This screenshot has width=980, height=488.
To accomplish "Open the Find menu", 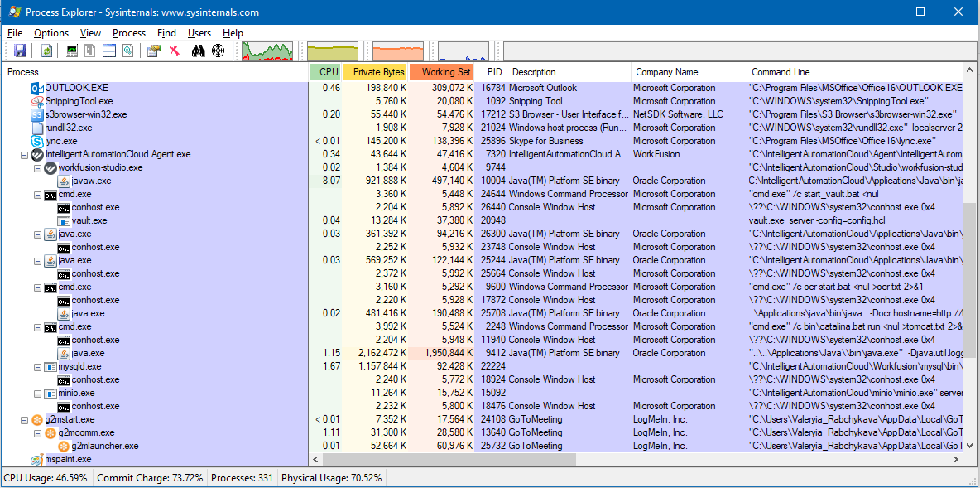I will click(167, 33).
